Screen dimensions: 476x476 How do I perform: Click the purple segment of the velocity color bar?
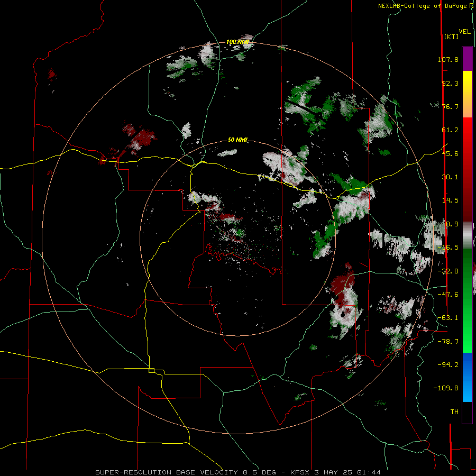(467, 59)
